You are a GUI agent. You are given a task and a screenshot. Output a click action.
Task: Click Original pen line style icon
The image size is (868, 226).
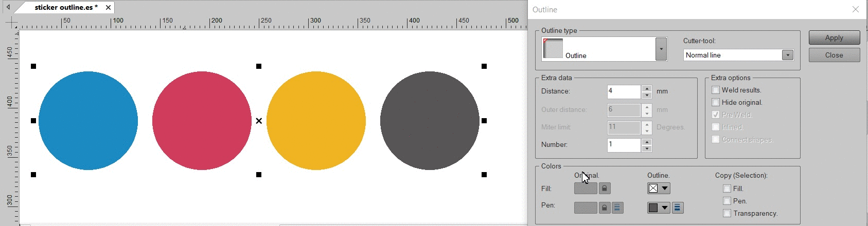[617, 208]
